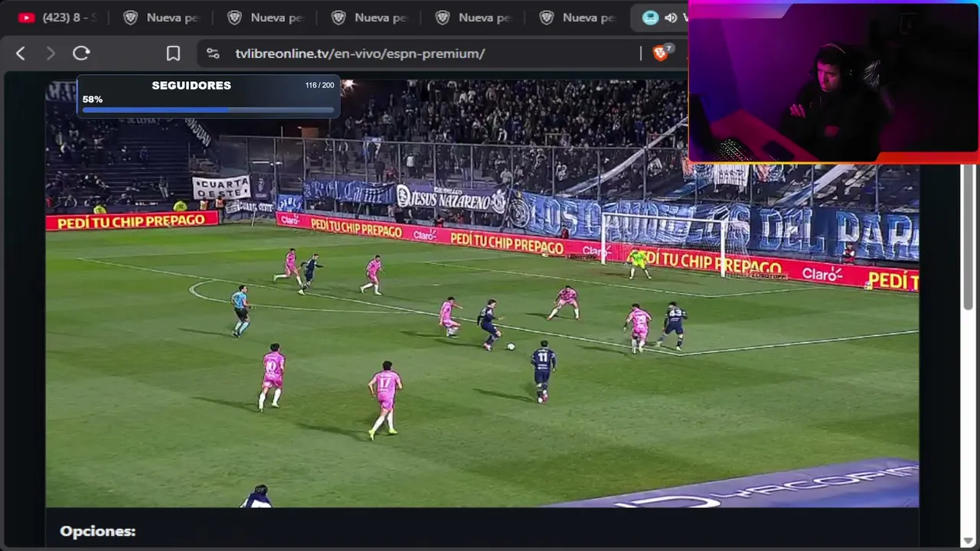980x551 pixels.
Task: Reload the tvlibreonline page
Action: pos(81,54)
